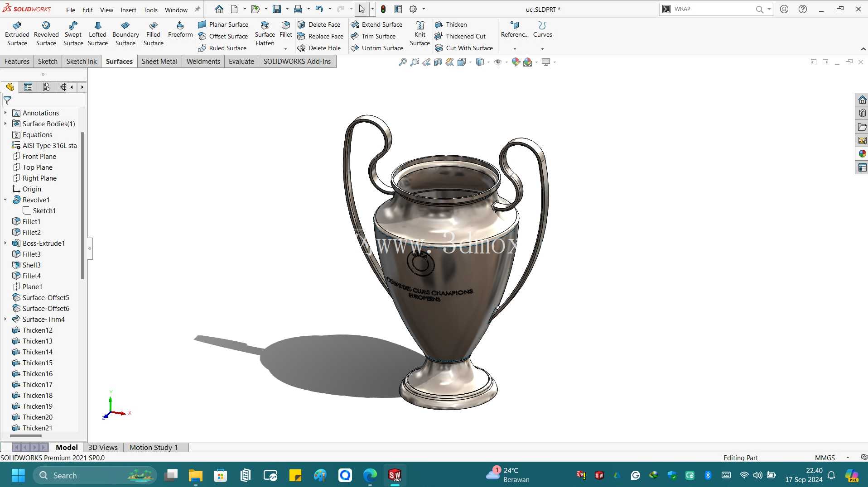Open the Section View tool
Screen dimensions: 868x487
coord(438,62)
